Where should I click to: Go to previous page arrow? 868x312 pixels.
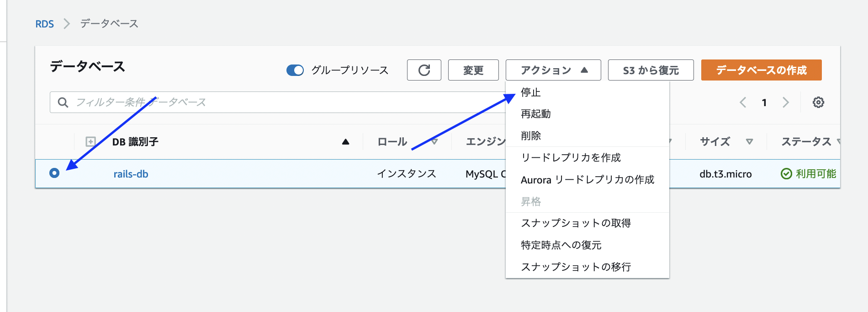click(743, 102)
